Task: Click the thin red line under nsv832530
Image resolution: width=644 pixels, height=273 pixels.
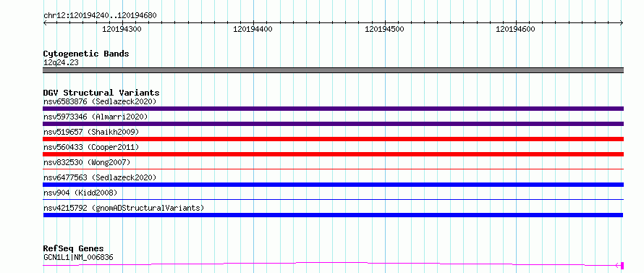Action: pos(333,169)
